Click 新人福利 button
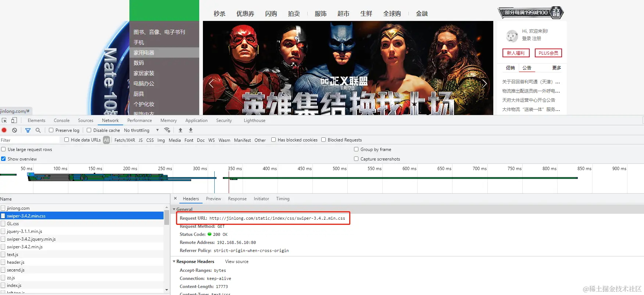The image size is (644, 295). coord(516,53)
